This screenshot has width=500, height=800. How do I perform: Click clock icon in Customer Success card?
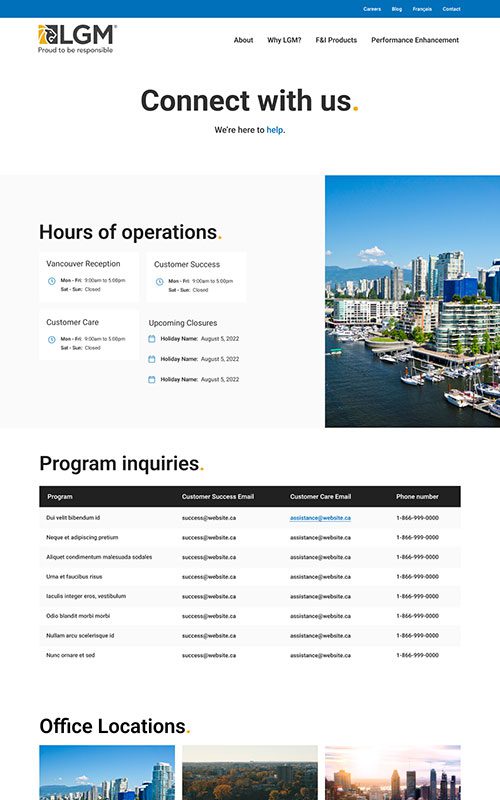tap(160, 282)
